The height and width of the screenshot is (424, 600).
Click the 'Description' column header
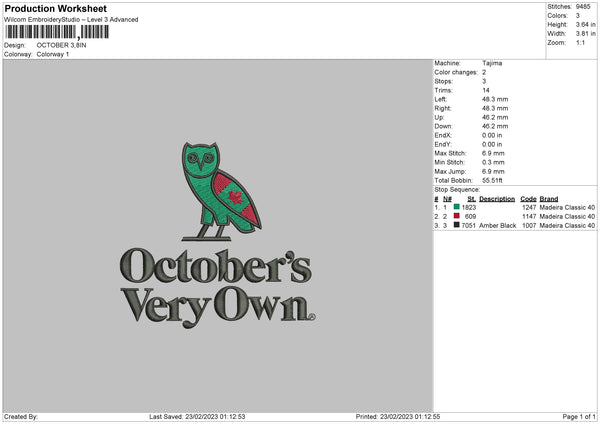click(497, 199)
